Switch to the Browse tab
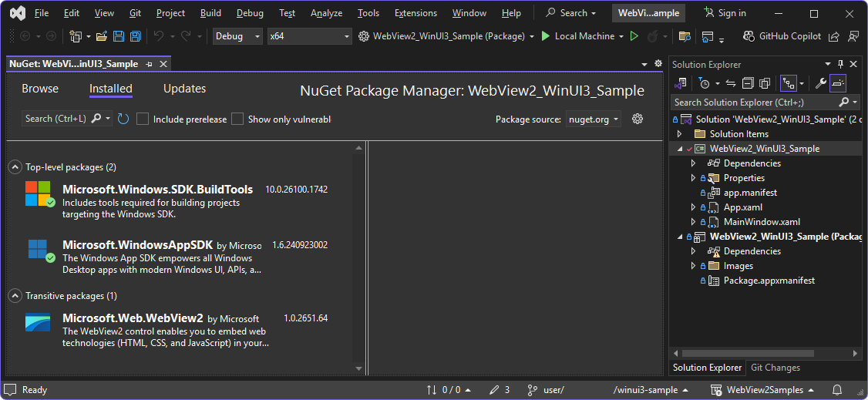This screenshot has width=868, height=400. [40, 89]
